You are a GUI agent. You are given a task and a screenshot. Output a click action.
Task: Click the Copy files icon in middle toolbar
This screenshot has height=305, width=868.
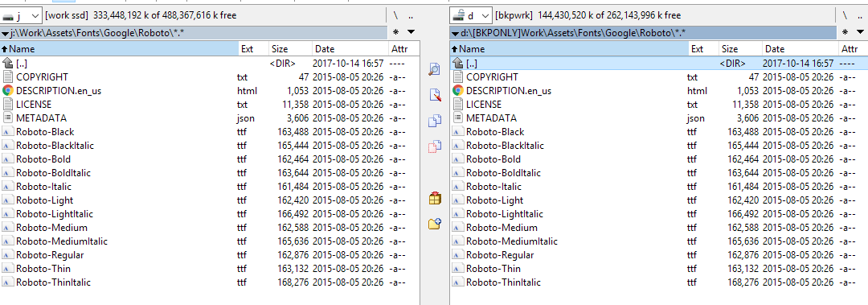(x=435, y=121)
